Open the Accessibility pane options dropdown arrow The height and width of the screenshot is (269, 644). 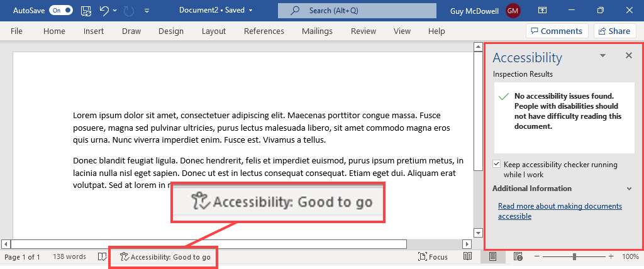602,56
